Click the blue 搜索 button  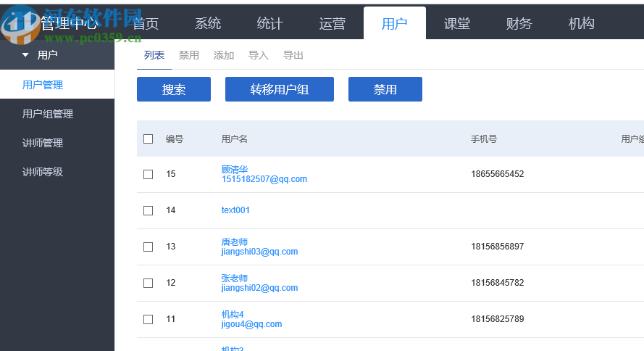174,89
